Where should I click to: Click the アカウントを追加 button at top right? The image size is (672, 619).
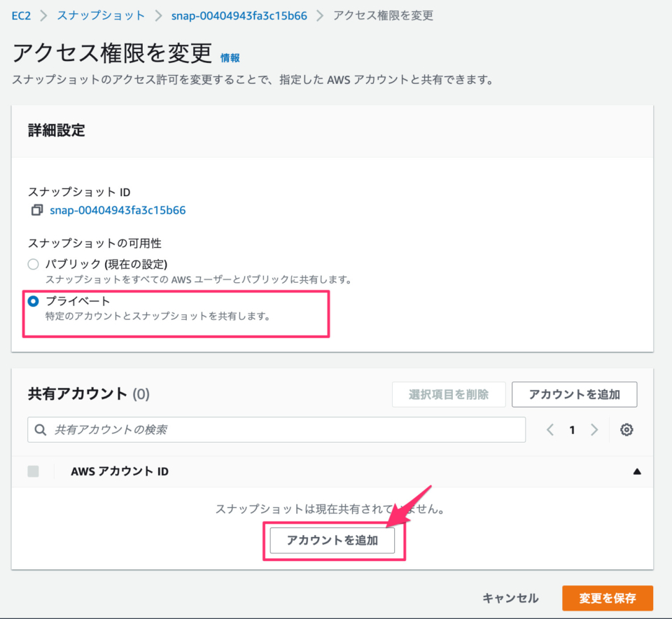coord(574,394)
